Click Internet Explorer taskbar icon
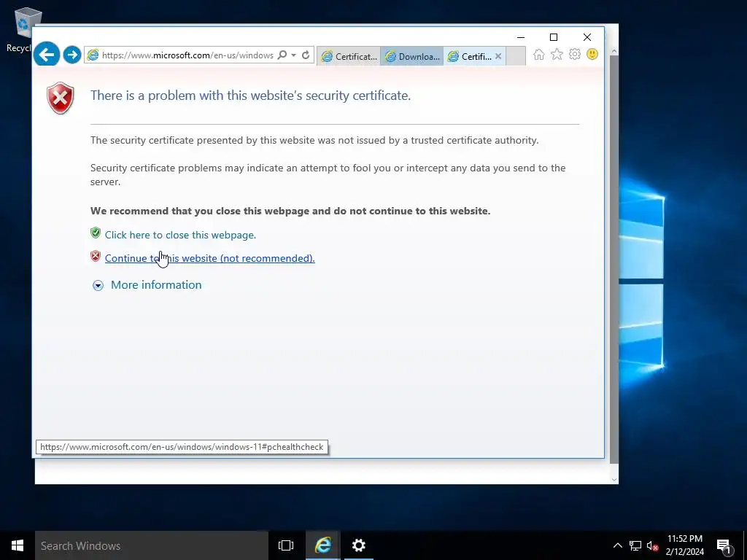This screenshot has height=560, width=747. [323, 545]
